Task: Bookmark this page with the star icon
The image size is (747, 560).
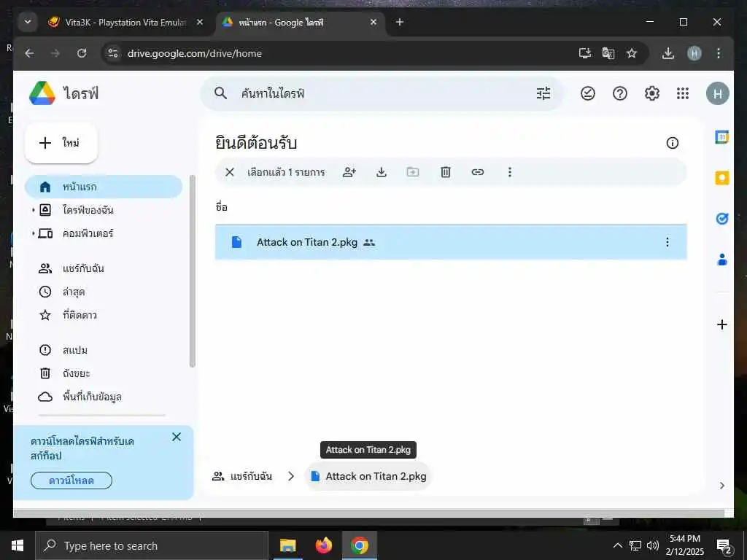Action: click(x=632, y=53)
